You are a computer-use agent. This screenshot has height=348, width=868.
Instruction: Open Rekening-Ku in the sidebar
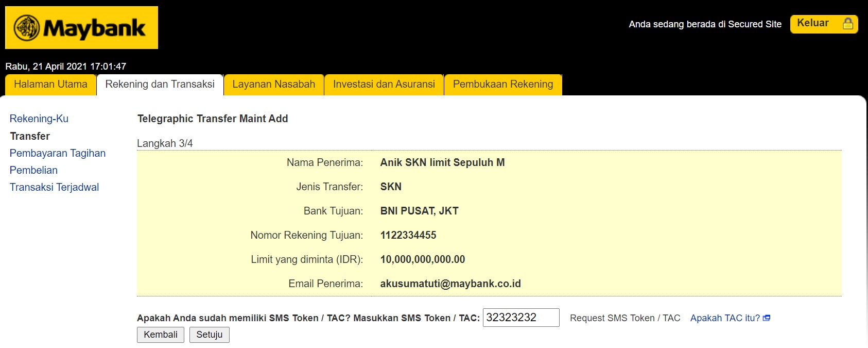(x=39, y=119)
